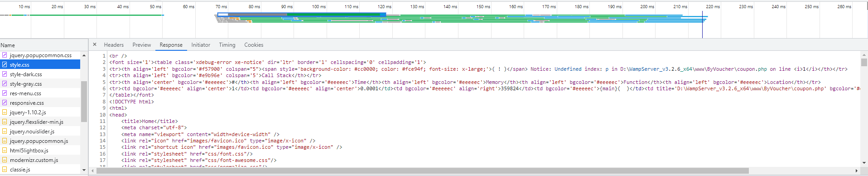Viewport: 868px width, 176px height.
Task: Click the css/font-awesome.css link line
Action: (198, 160)
